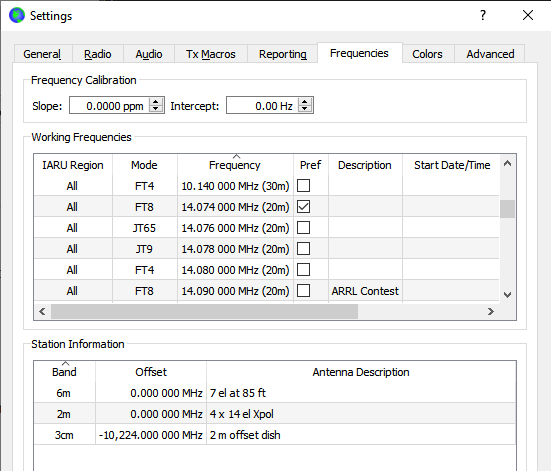Open the Tx Macros tab
This screenshot has height=471, width=551.
point(211,54)
